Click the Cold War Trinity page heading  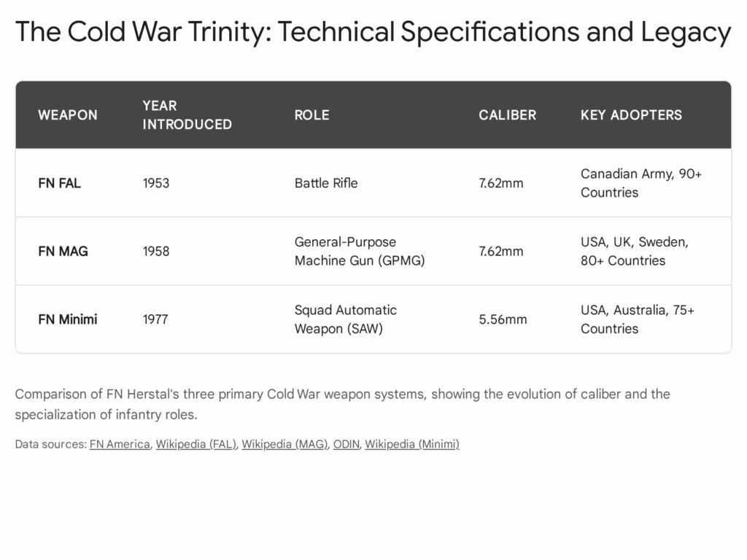click(x=373, y=32)
